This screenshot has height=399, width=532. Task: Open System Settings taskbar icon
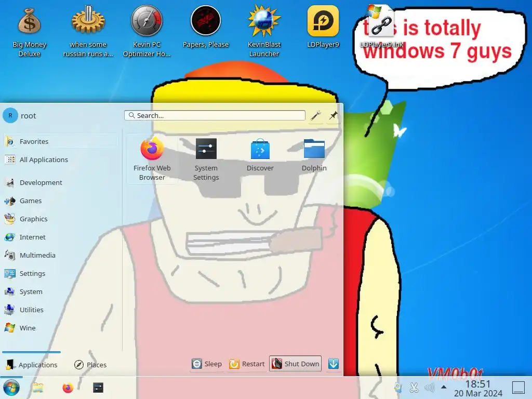coord(98,388)
